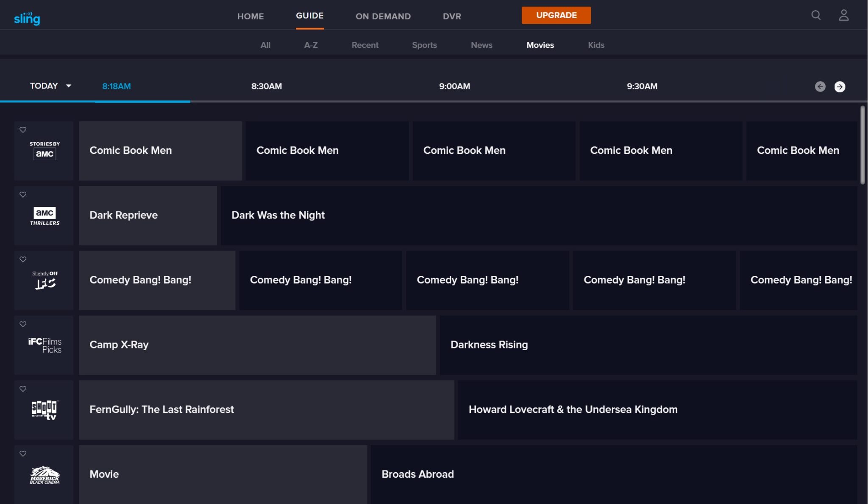Image resolution: width=868 pixels, height=504 pixels.
Task: Open the Dark Reprieve listing
Action: pyautogui.click(x=148, y=215)
